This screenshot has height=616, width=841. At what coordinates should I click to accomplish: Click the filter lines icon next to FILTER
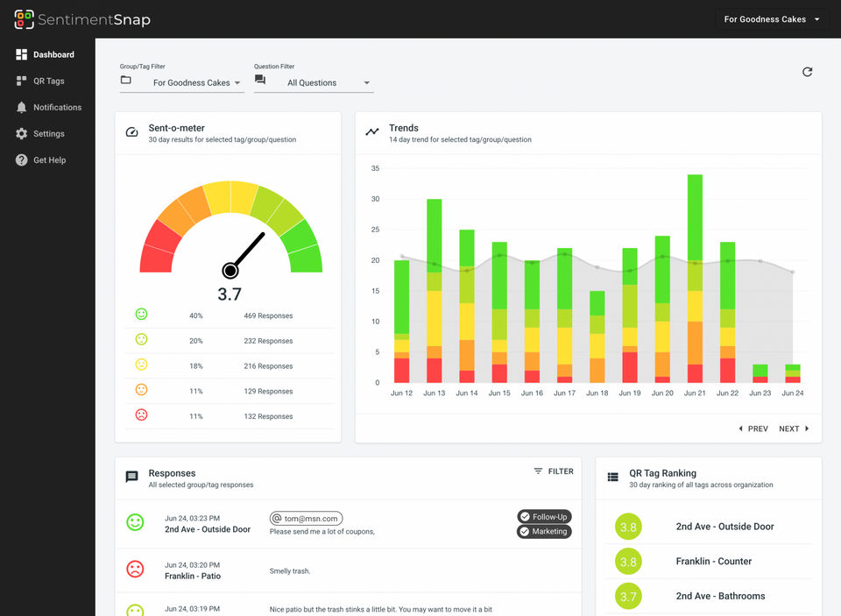[538, 471]
